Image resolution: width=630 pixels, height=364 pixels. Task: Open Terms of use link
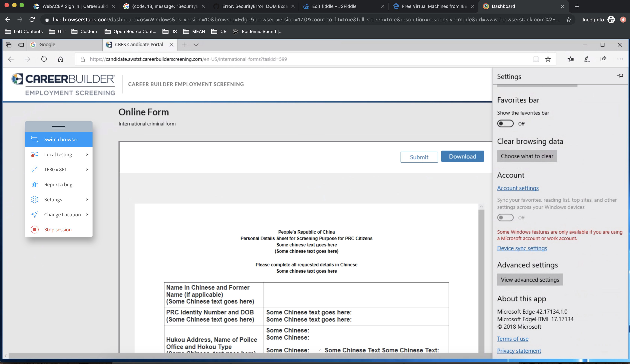tap(512, 339)
